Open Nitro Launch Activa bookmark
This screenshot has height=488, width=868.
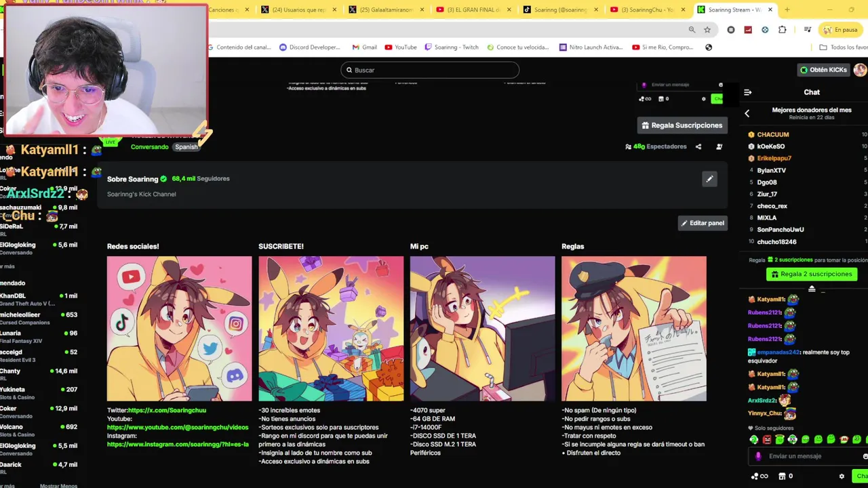tap(591, 47)
